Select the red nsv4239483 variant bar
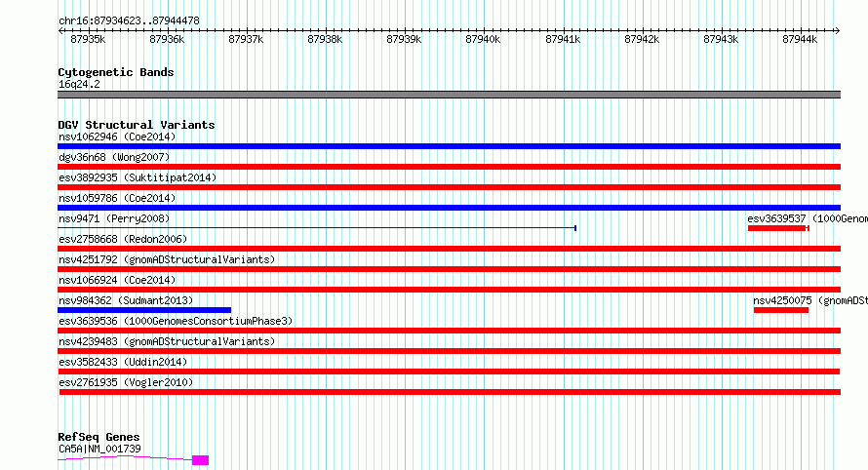 pos(449,351)
